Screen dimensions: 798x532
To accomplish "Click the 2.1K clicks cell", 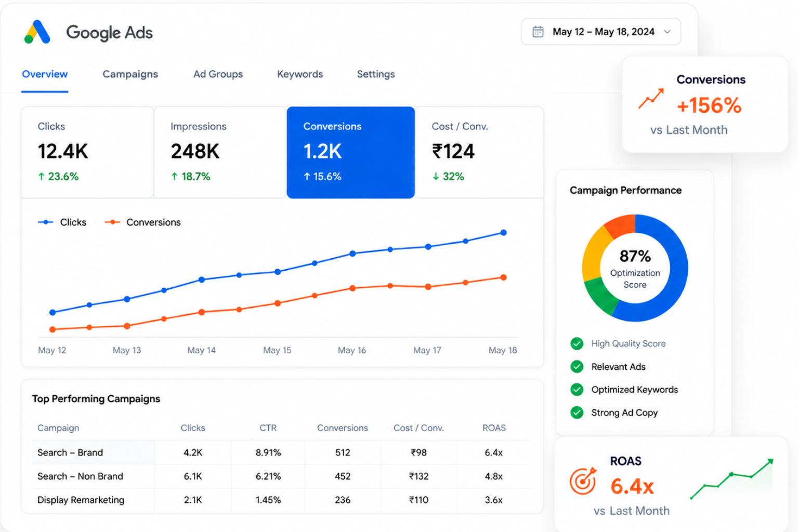I will tap(193, 500).
